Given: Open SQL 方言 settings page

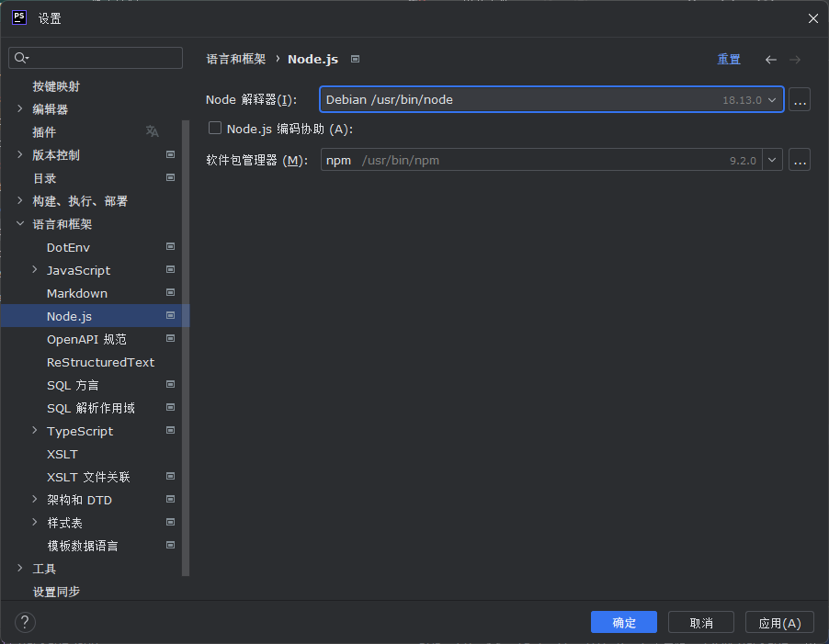Looking at the screenshot, I should point(73,385).
